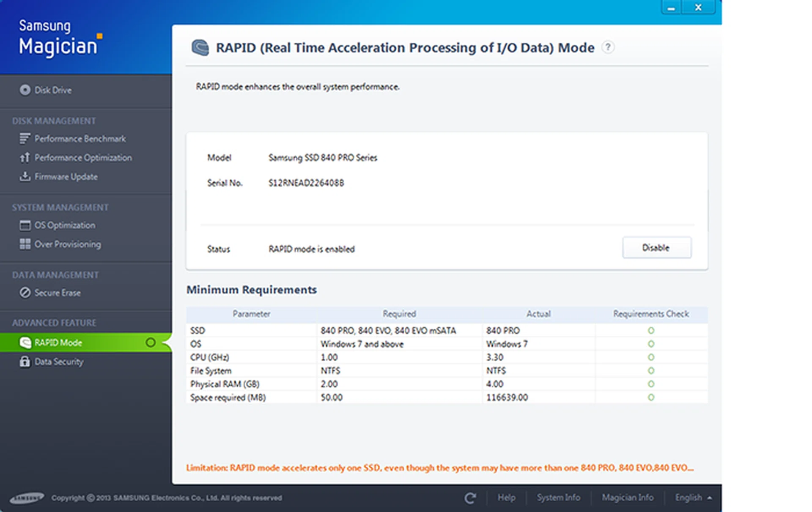The height and width of the screenshot is (512, 812).
Task: Click the refresh icon in footer
Action: [x=470, y=498]
